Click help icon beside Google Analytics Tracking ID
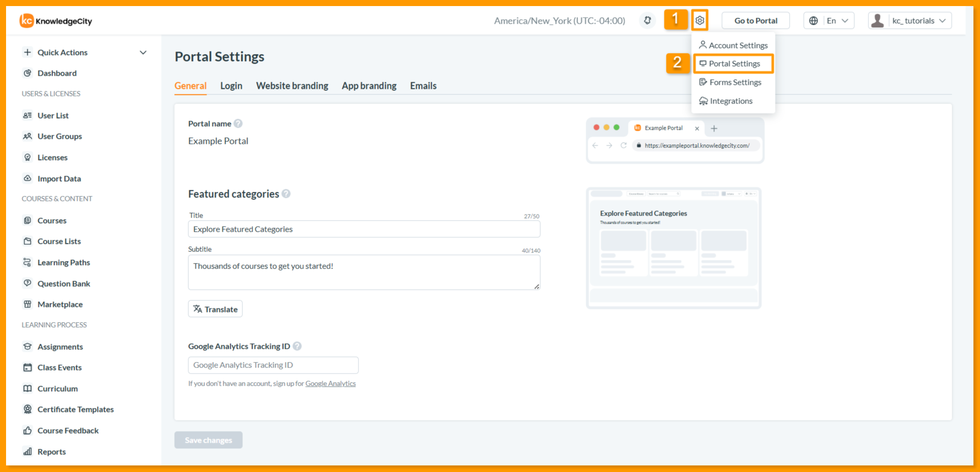 click(x=297, y=346)
